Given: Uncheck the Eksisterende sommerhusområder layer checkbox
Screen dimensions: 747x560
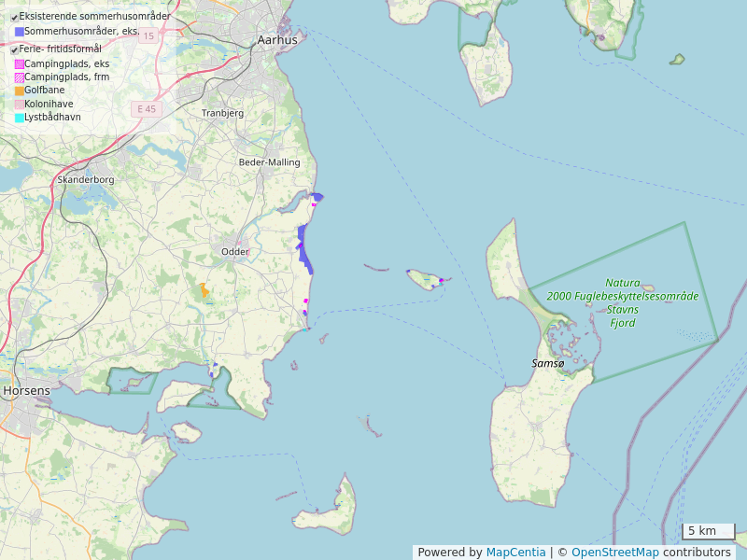Looking at the screenshot, I should tap(14, 17).
